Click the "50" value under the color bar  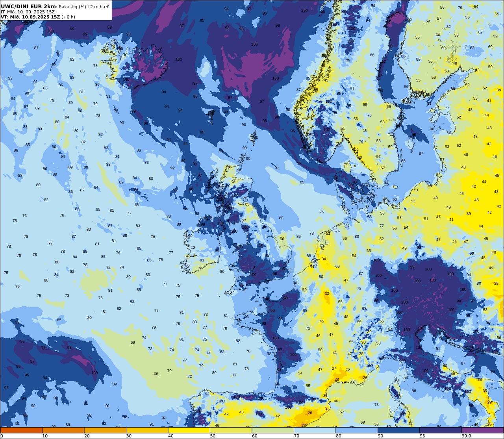point(213,436)
